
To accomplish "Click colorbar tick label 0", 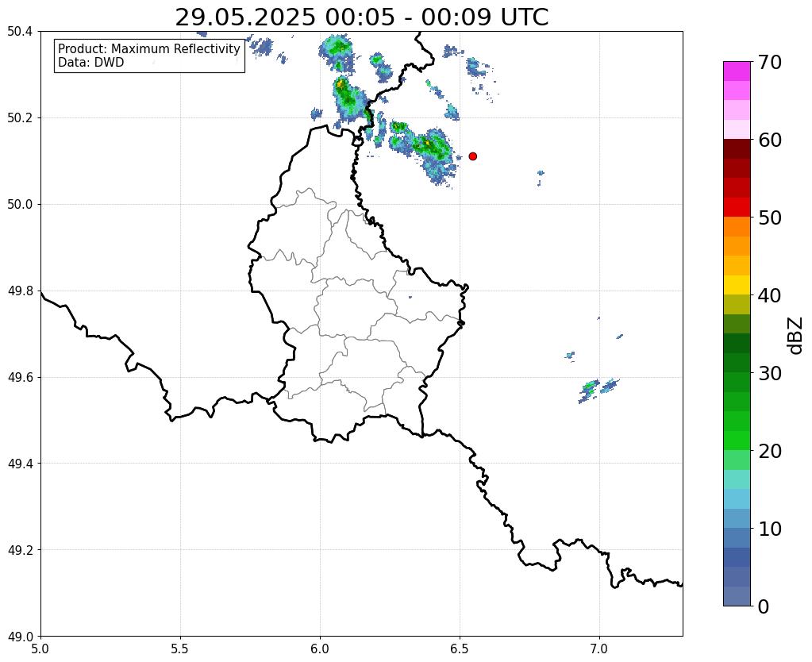I will coord(764,606).
